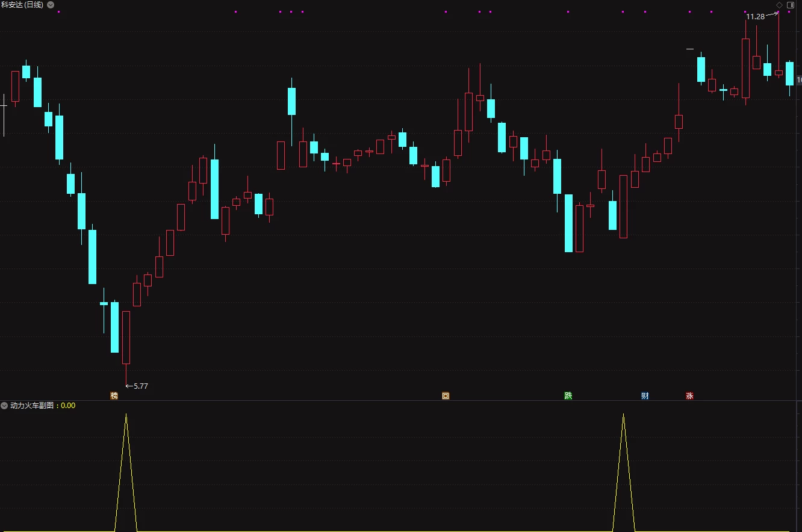Select the candlestick at the 5.77 low
Screen dimensions: 802x532
[x=126, y=338]
